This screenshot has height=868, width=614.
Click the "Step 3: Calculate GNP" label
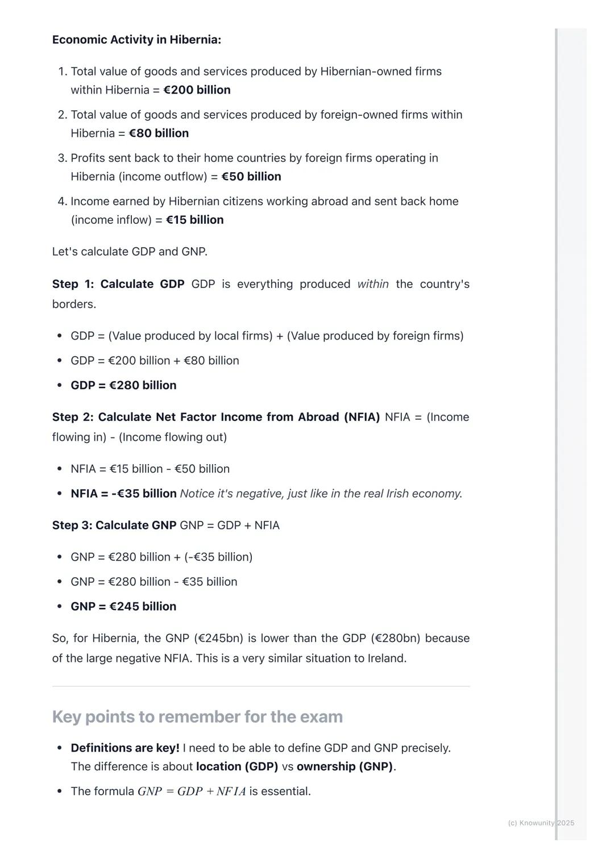click(114, 525)
